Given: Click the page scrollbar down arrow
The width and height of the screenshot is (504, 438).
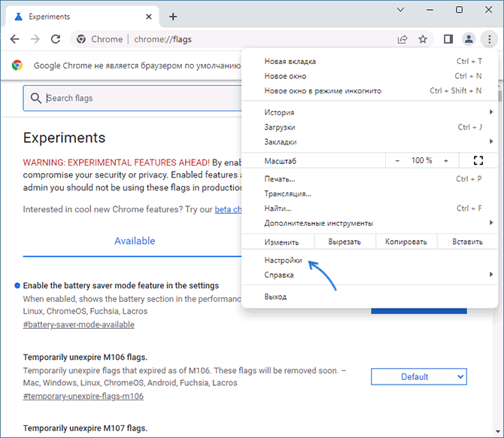Looking at the screenshot, I should point(498,431).
